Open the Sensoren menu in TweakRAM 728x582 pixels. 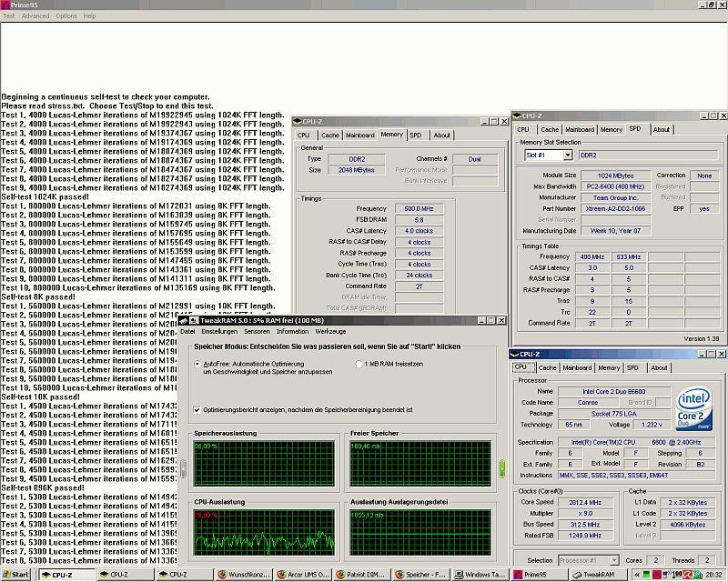pyautogui.click(x=257, y=331)
